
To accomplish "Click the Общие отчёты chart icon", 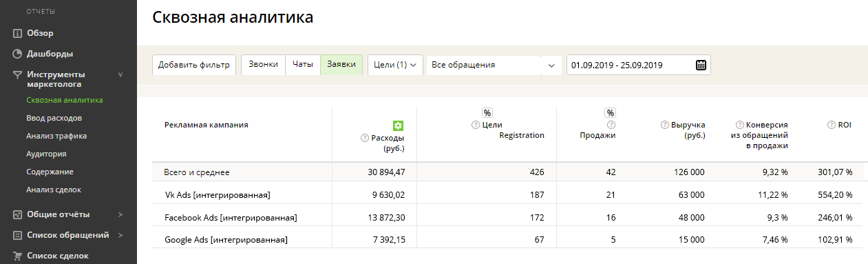I will pyautogui.click(x=18, y=214).
